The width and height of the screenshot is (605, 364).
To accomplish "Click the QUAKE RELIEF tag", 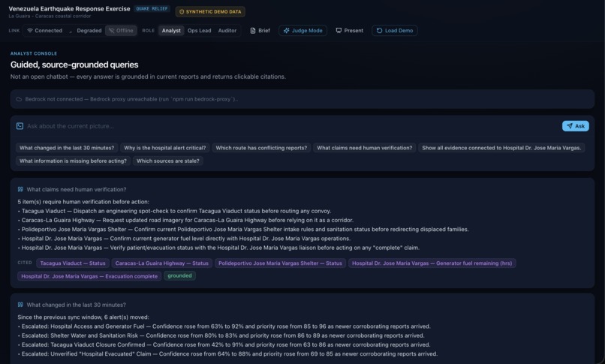I will coord(152,8).
